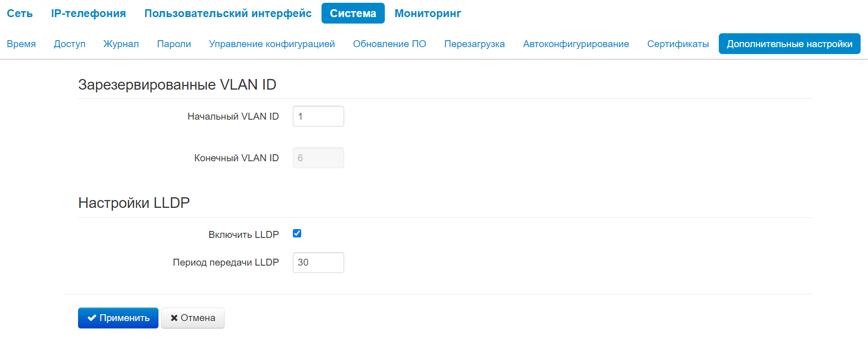Click the Отмена button
Viewport: 868px width, 352px height.
tap(193, 318)
